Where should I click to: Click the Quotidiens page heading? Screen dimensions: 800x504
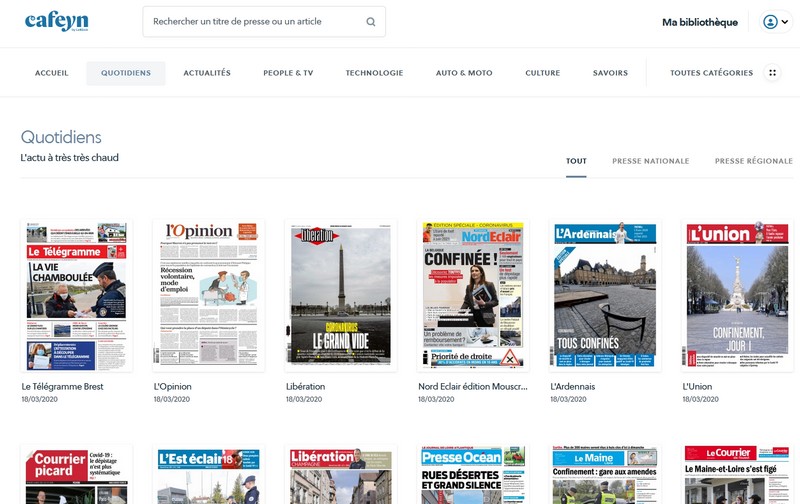coord(61,137)
